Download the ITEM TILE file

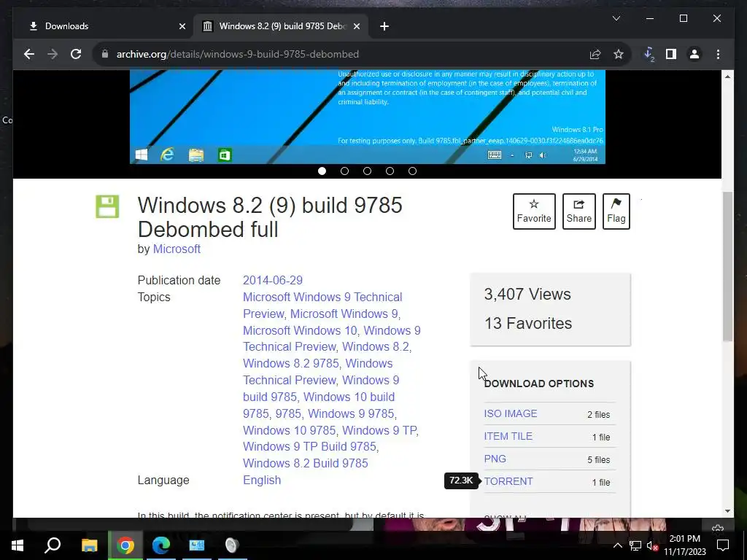tap(508, 436)
